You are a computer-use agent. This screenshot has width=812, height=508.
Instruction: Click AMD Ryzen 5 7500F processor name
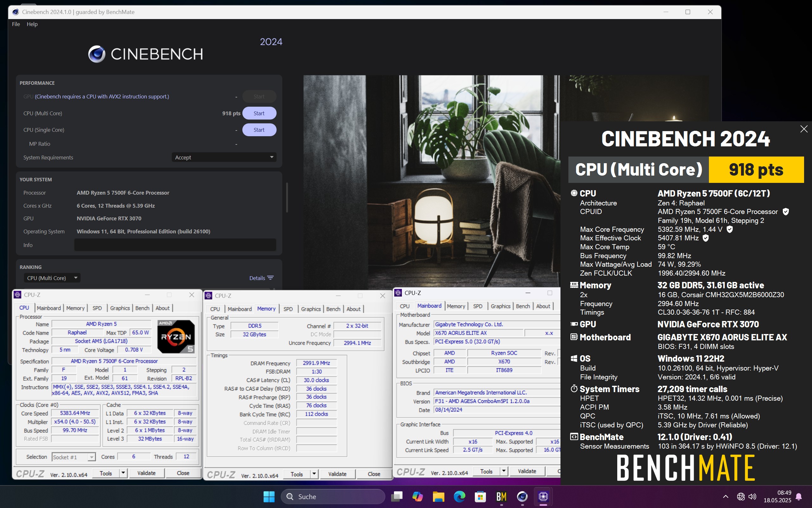pyautogui.click(x=123, y=193)
